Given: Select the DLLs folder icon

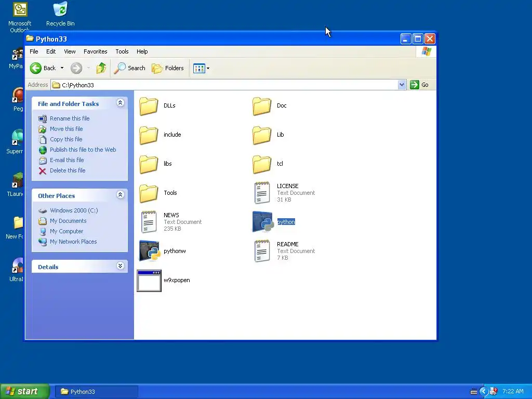Looking at the screenshot, I should (149, 106).
